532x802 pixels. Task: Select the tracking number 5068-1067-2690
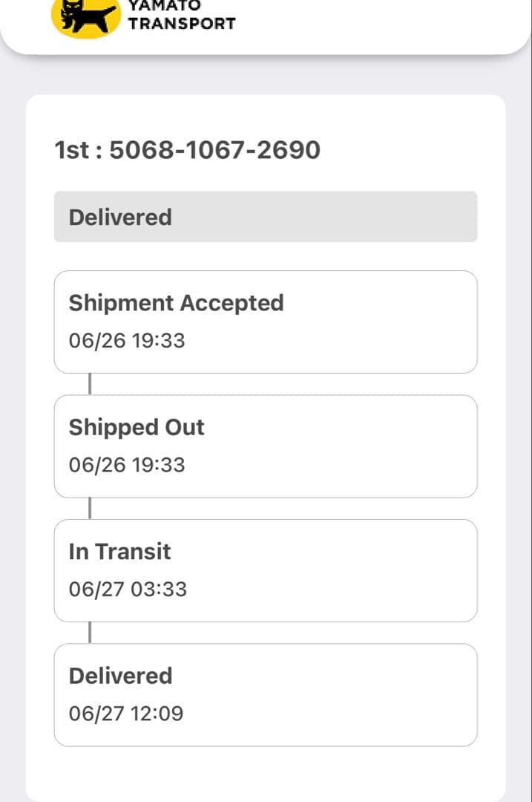pyautogui.click(x=215, y=150)
